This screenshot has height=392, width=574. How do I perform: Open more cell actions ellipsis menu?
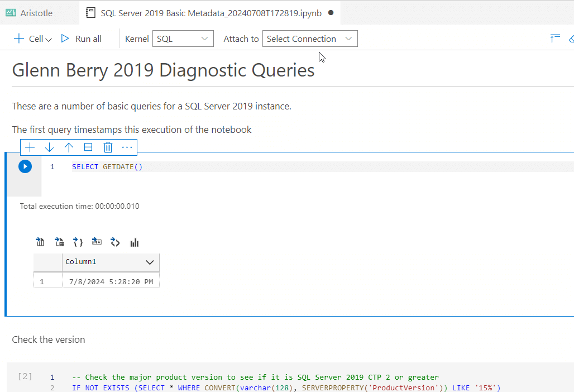pyautogui.click(x=127, y=147)
